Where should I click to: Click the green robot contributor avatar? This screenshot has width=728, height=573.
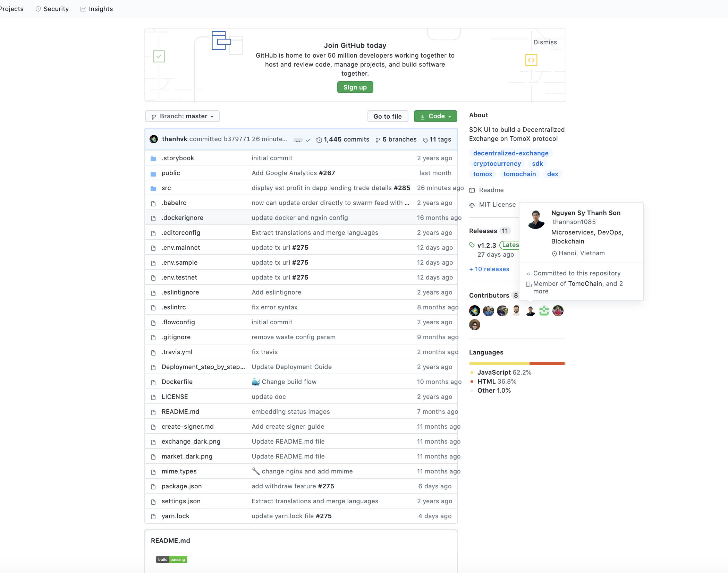pyautogui.click(x=544, y=311)
